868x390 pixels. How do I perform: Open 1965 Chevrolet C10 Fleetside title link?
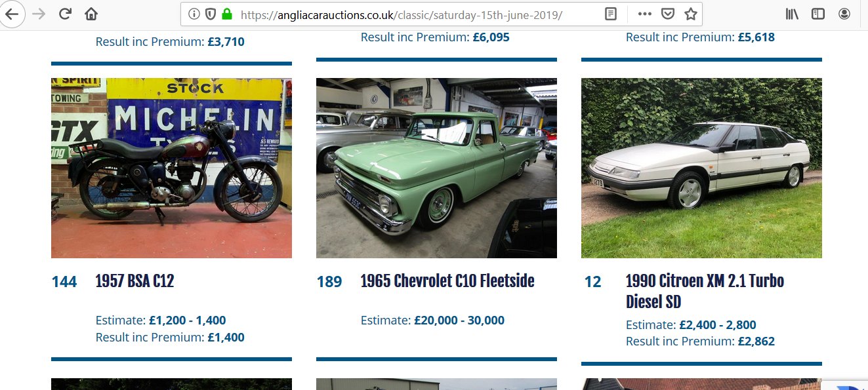coord(447,281)
